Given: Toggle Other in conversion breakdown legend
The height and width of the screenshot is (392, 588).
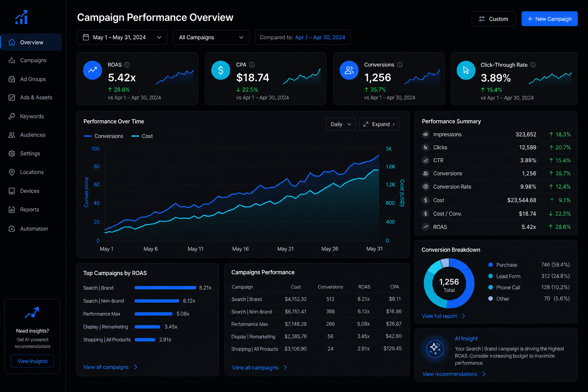Looking at the screenshot, I should click(x=499, y=299).
